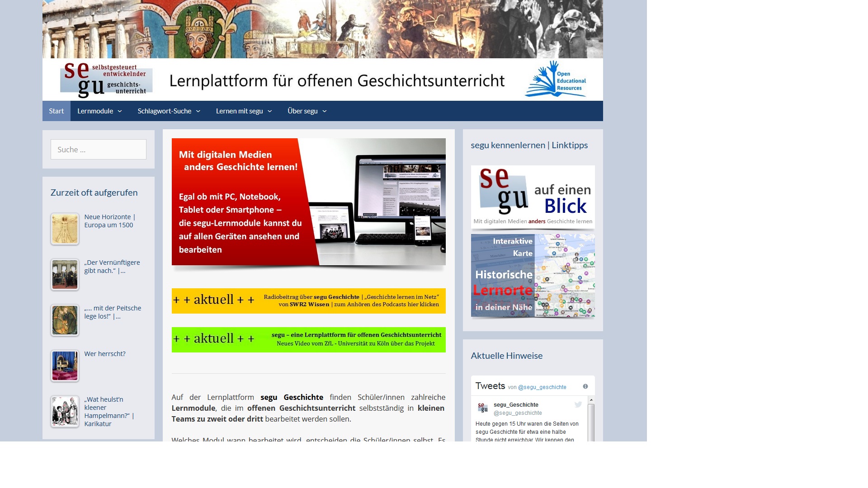868x488 pixels.
Task: Click the segu_Geschichte name in the tweet
Action: [516, 405]
